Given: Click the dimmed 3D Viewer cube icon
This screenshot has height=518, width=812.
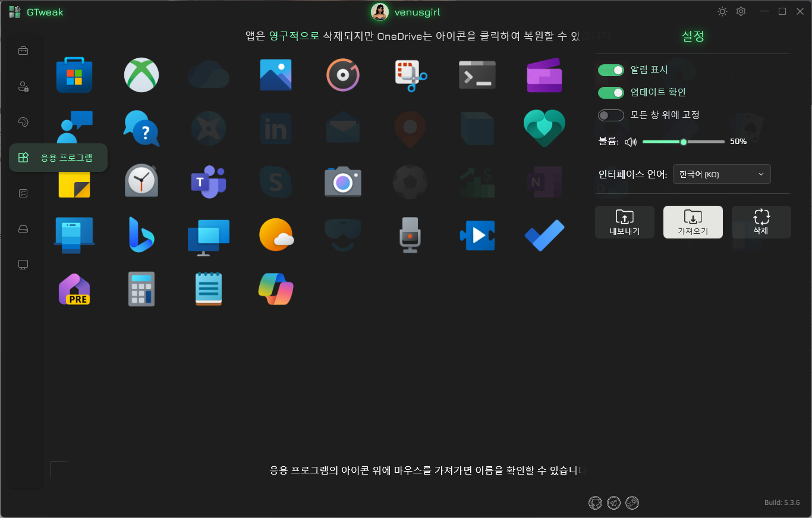Looking at the screenshot, I should click(477, 128).
